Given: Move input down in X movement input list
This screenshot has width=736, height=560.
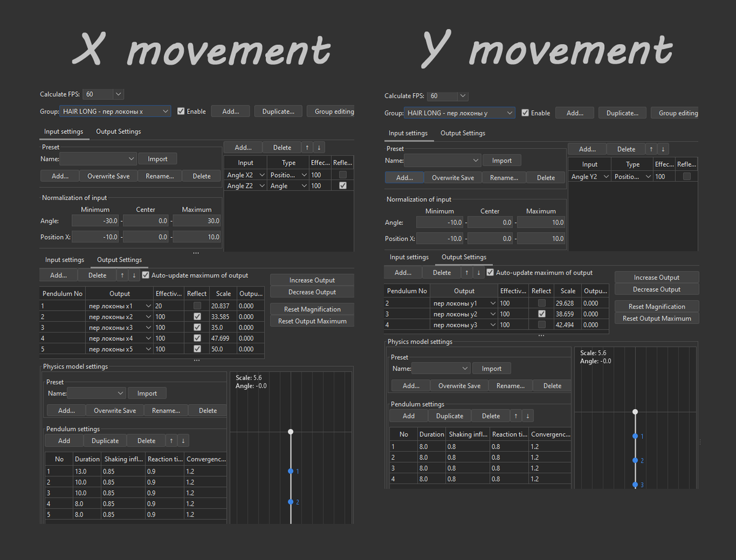Looking at the screenshot, I should click(x=319, y=147).
